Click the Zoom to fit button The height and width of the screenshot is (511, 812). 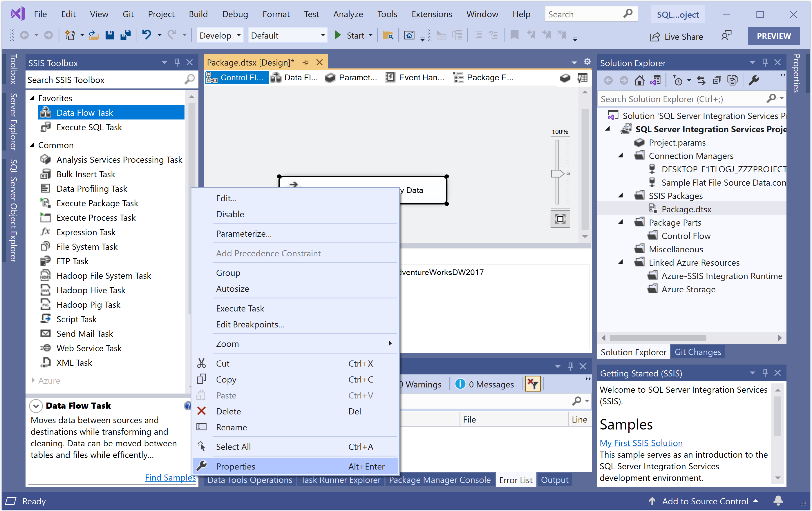560,219
